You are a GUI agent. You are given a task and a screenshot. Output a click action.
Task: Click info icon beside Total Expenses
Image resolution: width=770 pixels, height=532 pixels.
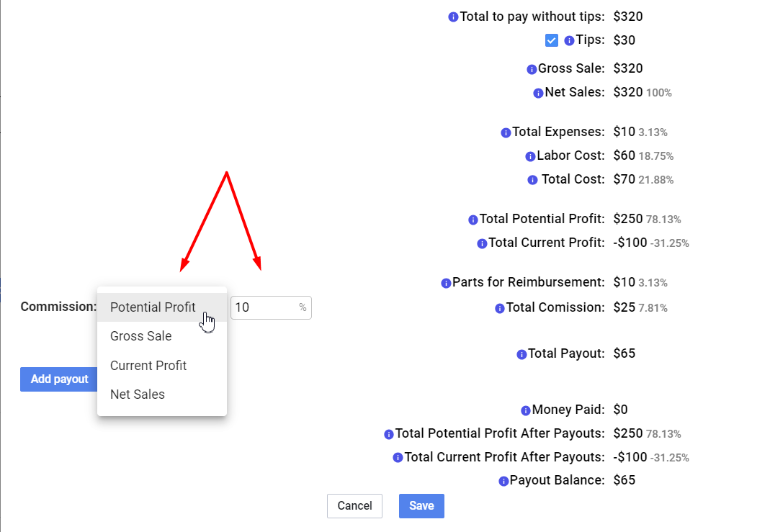pyautogui.click(x=506, y=133)
